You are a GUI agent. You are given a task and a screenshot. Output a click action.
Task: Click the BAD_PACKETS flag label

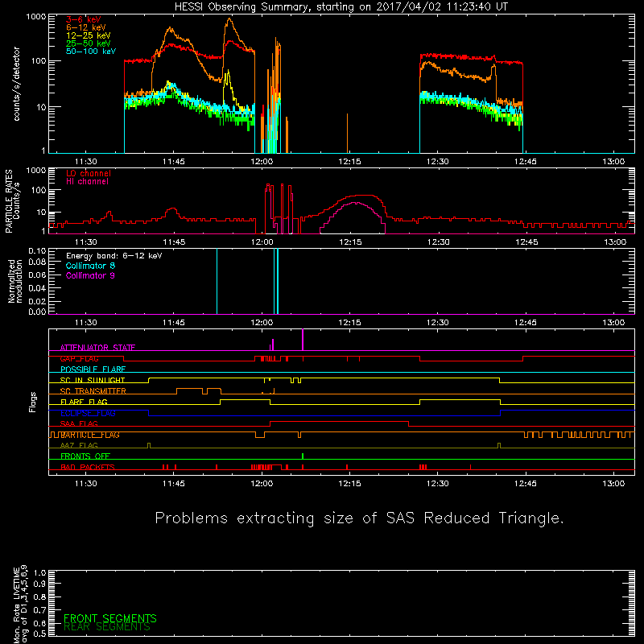pos(88,467)
